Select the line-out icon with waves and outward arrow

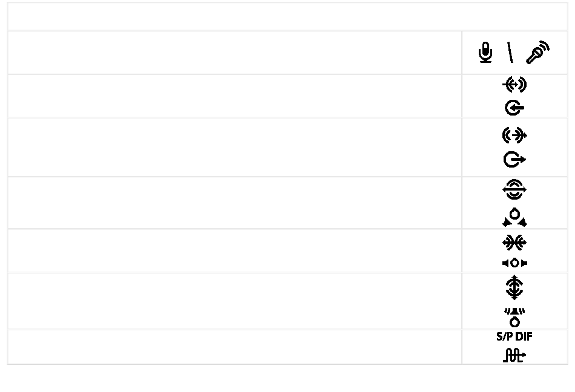pos(514,136)
